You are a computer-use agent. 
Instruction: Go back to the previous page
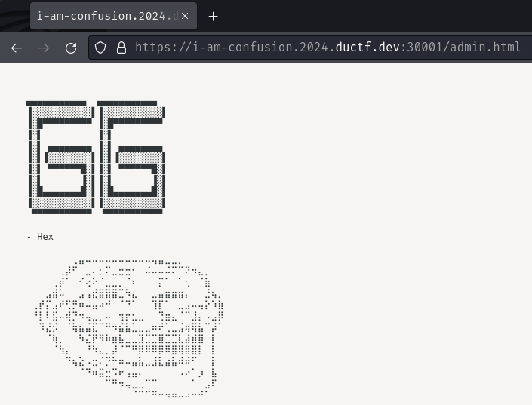[x=17, y=48]
